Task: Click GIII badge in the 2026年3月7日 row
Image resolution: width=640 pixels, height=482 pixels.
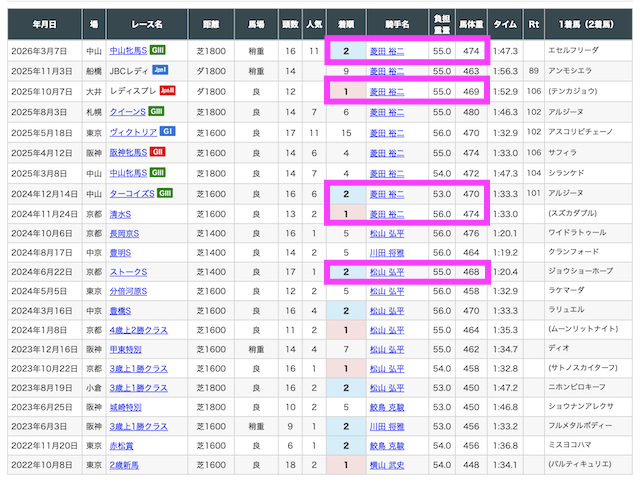Action: (x=159, y=49)
